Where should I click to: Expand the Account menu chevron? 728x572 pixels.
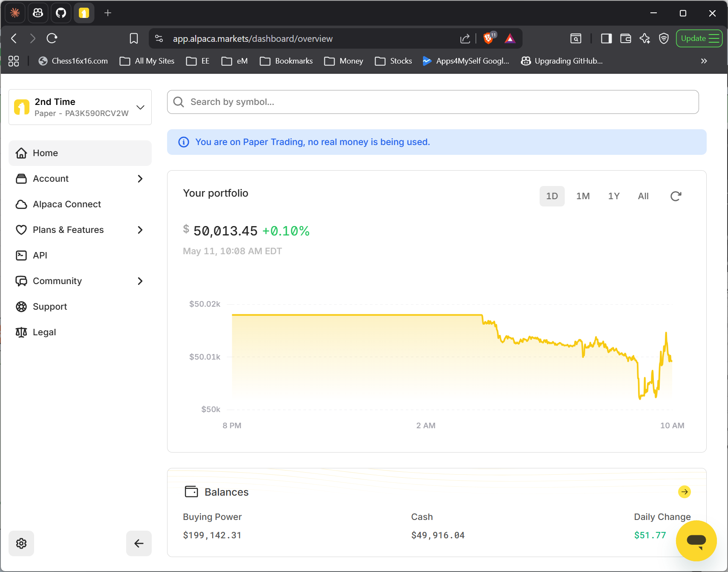(140, 179)
